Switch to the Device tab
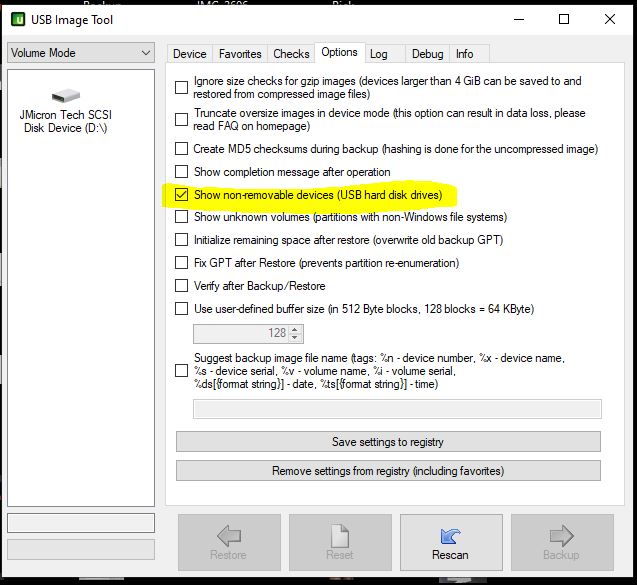The width and height of the screenshot is (637, 585). point(189,54)
